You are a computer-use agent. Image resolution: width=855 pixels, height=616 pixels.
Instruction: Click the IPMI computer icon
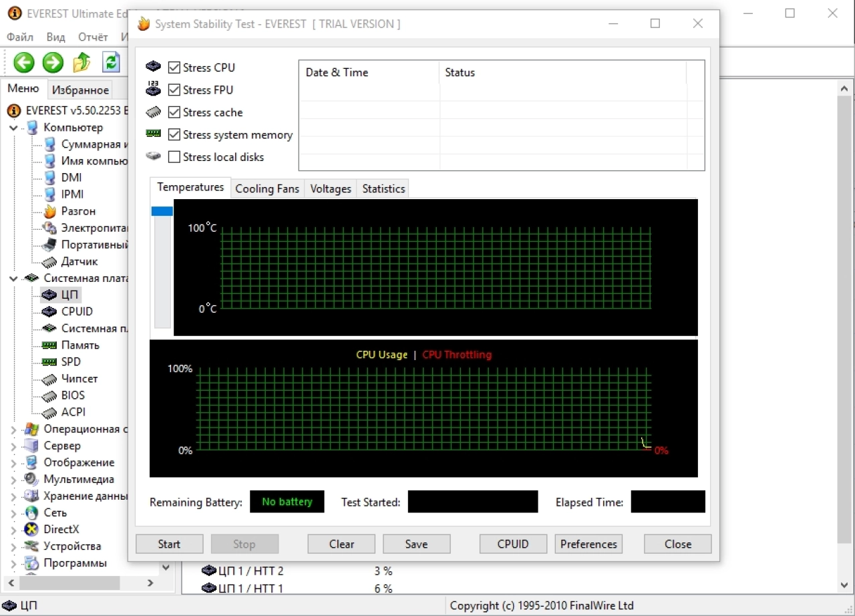tap(49, 194)
